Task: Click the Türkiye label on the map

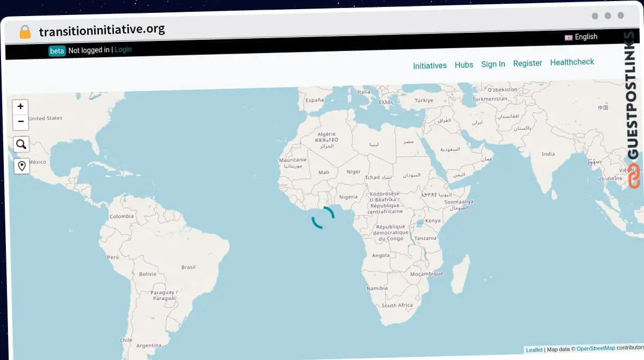Action: pos(423,100)
